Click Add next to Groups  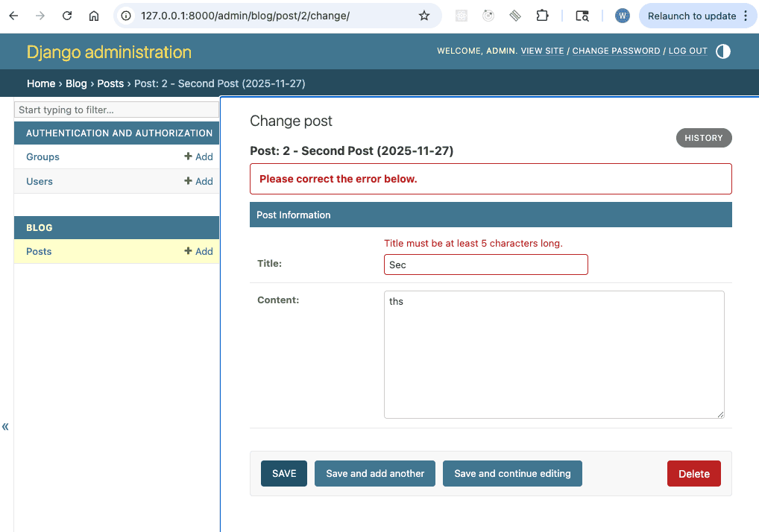coord(199,157)
